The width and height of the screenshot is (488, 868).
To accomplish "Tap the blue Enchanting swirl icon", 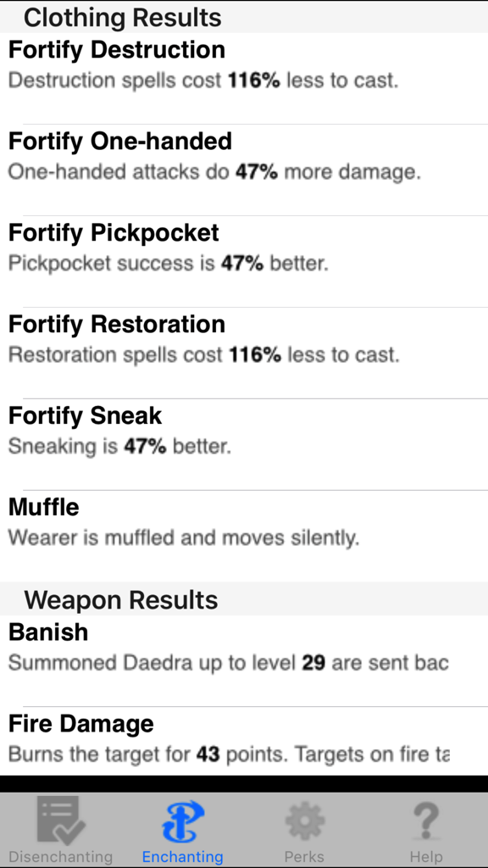I will pyautogui.click(x=182, y=819).
